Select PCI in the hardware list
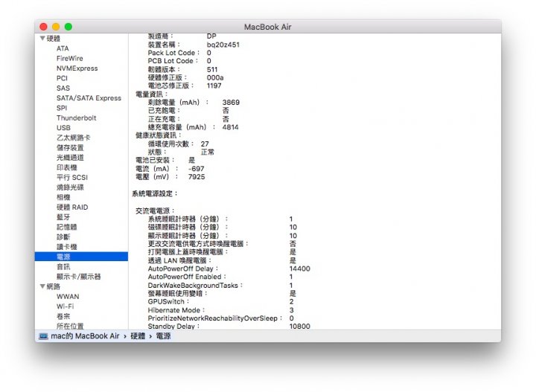This screenshot has width=536, height=392. coord(62,78)
